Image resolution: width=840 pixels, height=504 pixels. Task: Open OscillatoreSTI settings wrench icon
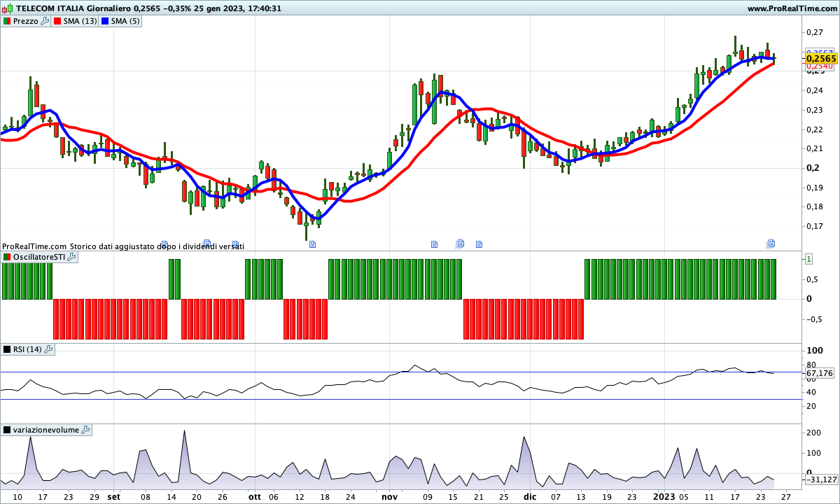[x=71, y=258]
